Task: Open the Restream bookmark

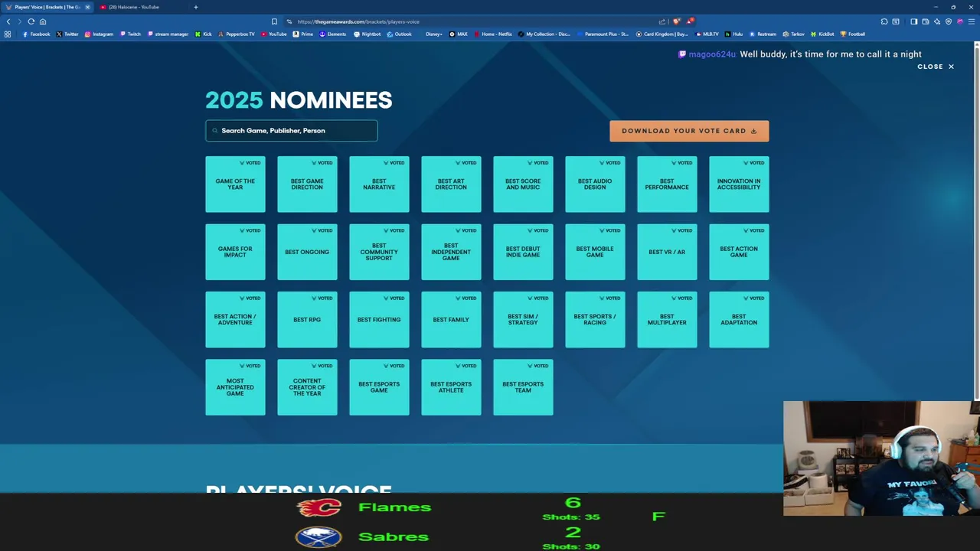Action: [x=763, y=34]
